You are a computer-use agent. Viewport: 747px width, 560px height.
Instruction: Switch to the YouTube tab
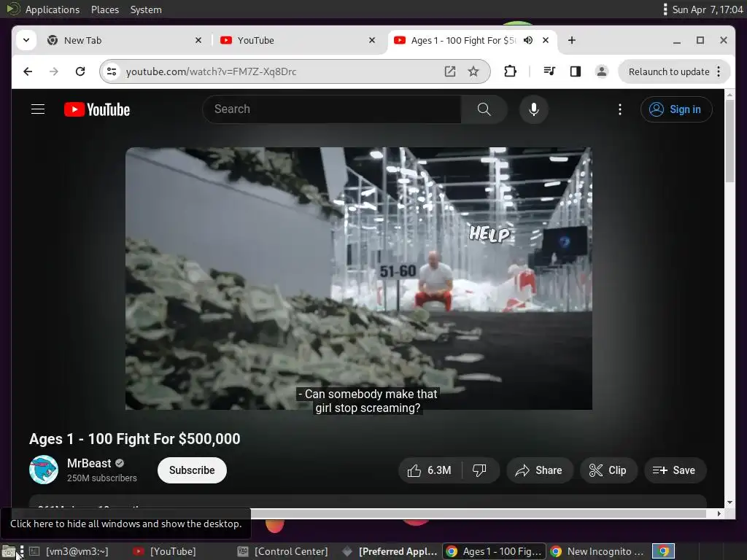point(298,41)
